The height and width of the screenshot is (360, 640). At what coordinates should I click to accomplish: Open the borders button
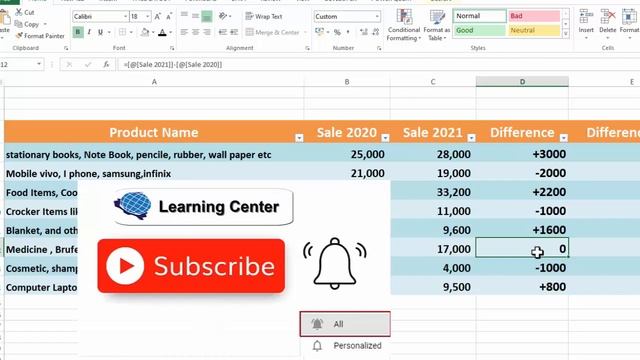point(122,32)
